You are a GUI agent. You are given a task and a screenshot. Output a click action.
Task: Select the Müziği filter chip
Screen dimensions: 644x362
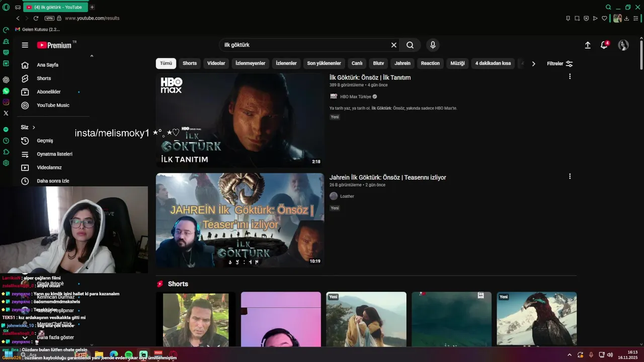(457, 63)
